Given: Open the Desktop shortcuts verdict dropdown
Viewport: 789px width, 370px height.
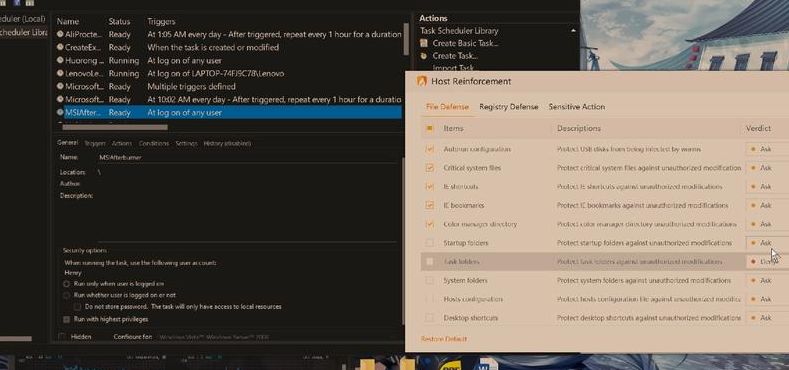Looking at the screenshot, I should pyautogui.click(x=767, y=318).
